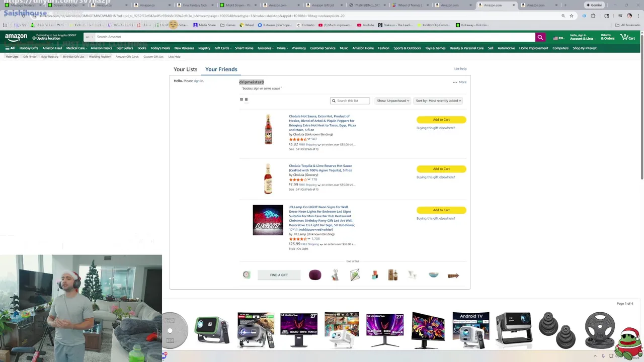Click Buying this gift elsewhere for neon sign
The image size is (644, 362).
point(436,219)
